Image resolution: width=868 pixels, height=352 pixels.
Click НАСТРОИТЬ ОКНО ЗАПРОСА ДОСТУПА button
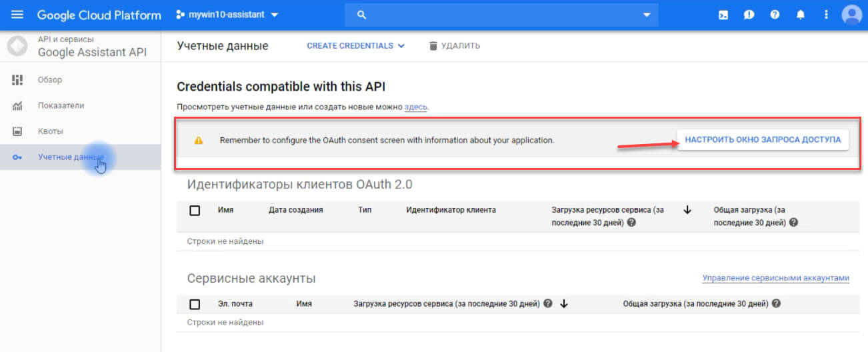coord(763,140)
